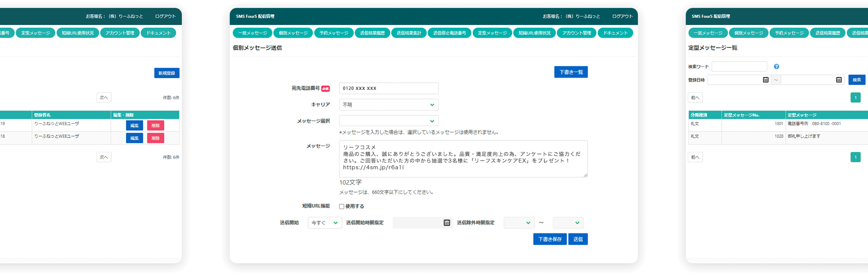Open 送信開始 今すぐ dropdown

325,223
